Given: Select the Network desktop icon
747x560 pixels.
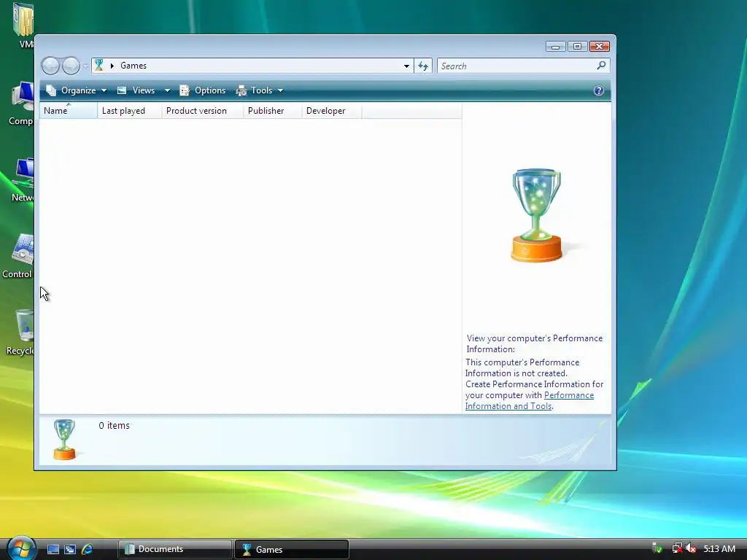Looking at the screenshot, I should pos(23,181).
